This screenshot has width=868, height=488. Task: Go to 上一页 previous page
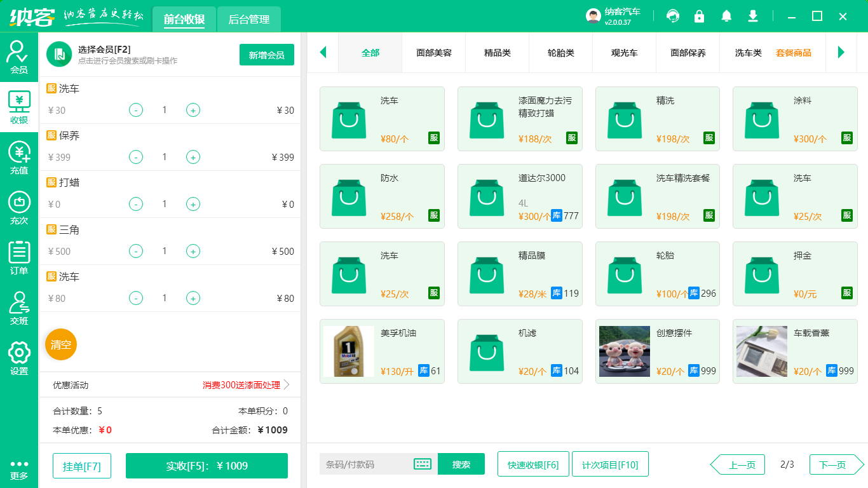point(737,464)
